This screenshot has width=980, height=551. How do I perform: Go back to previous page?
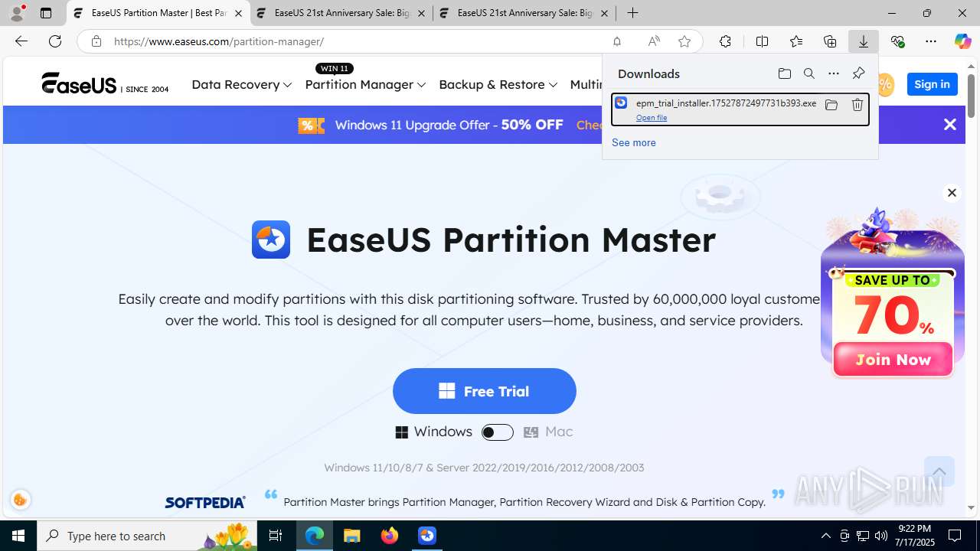tap(21, 41)
